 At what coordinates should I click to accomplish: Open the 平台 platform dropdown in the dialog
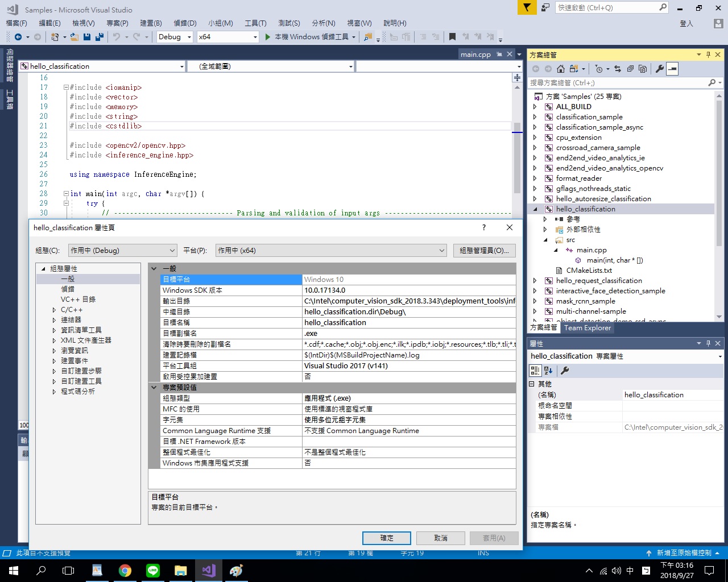pos(331,251)
